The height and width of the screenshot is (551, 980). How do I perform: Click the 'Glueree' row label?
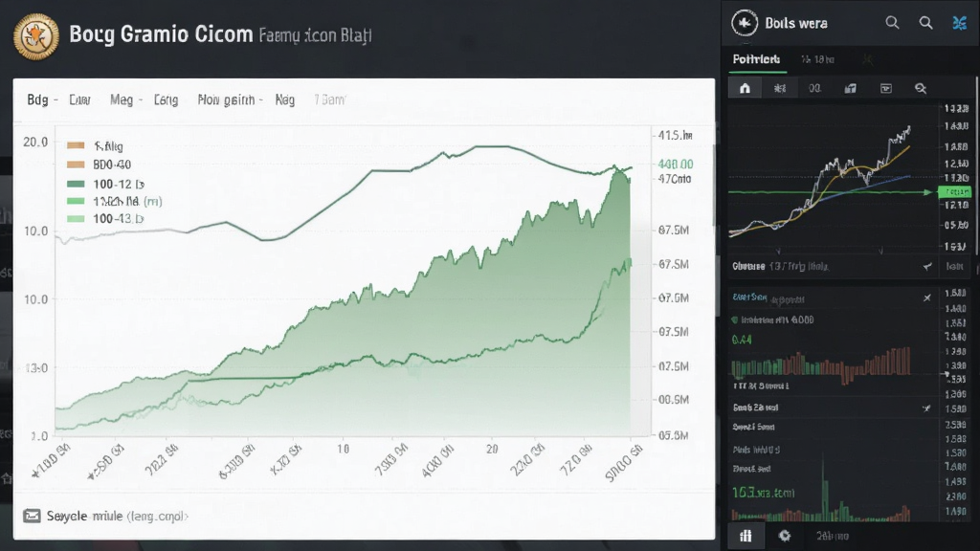[748, 267]
